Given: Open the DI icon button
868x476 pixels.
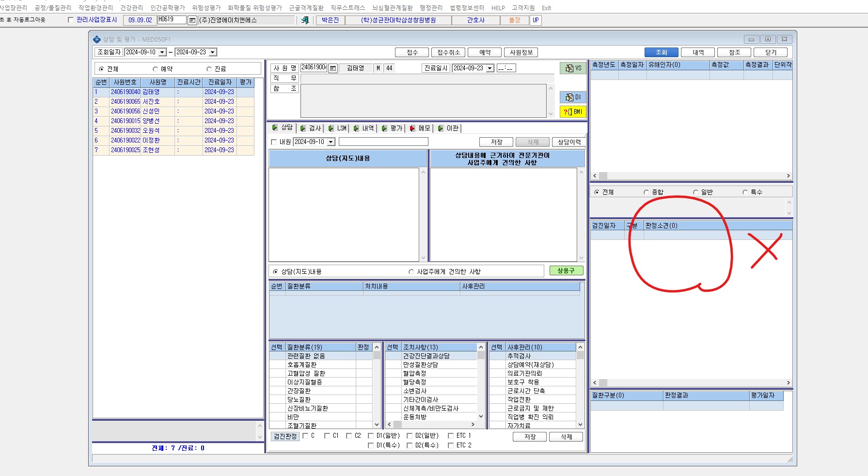Looking at the screenshot, I should point(573,97).
